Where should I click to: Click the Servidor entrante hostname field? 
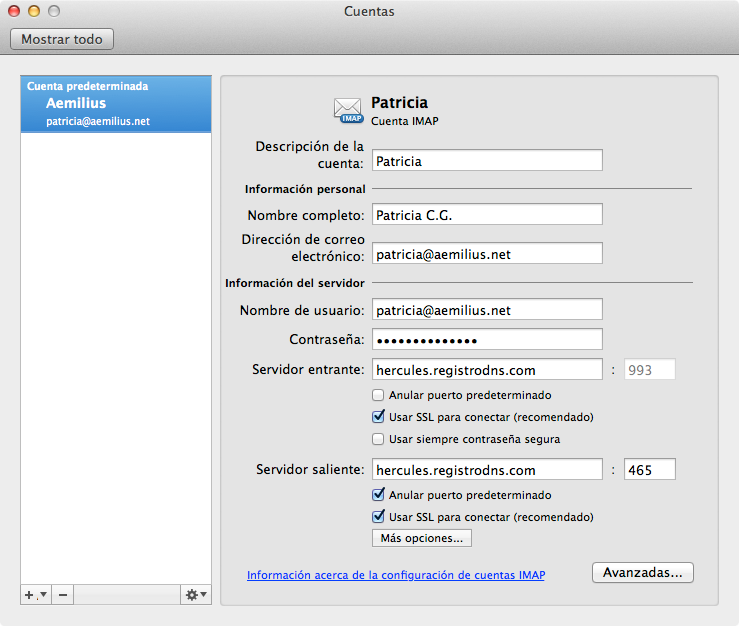487,369
